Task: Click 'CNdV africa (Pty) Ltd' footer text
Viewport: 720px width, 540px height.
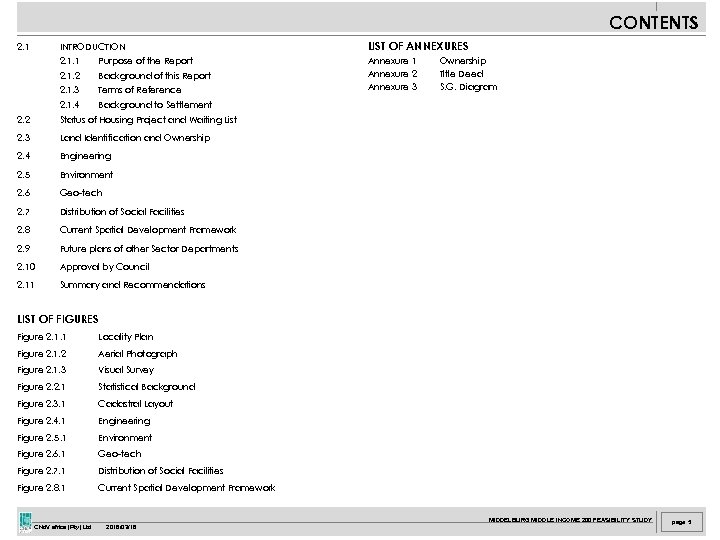Action: click(x=62, y=527)
